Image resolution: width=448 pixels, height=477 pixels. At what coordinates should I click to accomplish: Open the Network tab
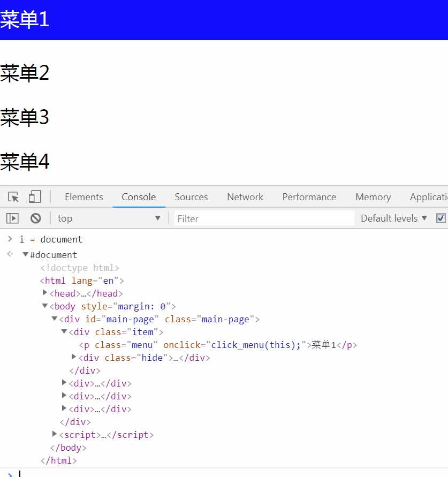pyautogui.click(x=245, y=197)
